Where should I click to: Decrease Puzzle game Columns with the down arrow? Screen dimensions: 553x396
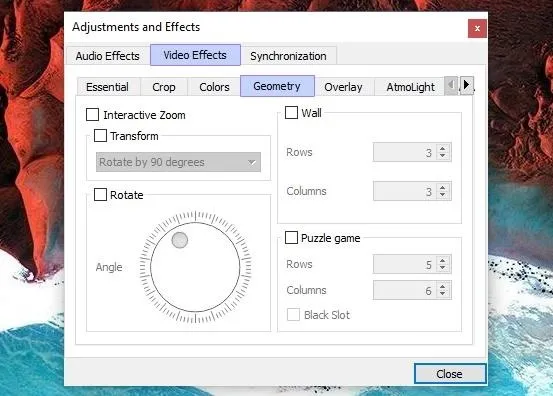[x=443, y=294]
